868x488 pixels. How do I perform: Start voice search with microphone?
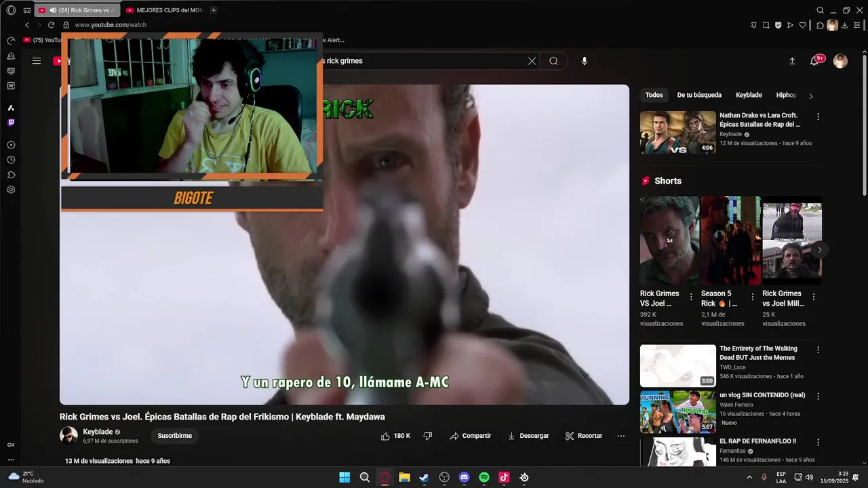tap(585, 61)
